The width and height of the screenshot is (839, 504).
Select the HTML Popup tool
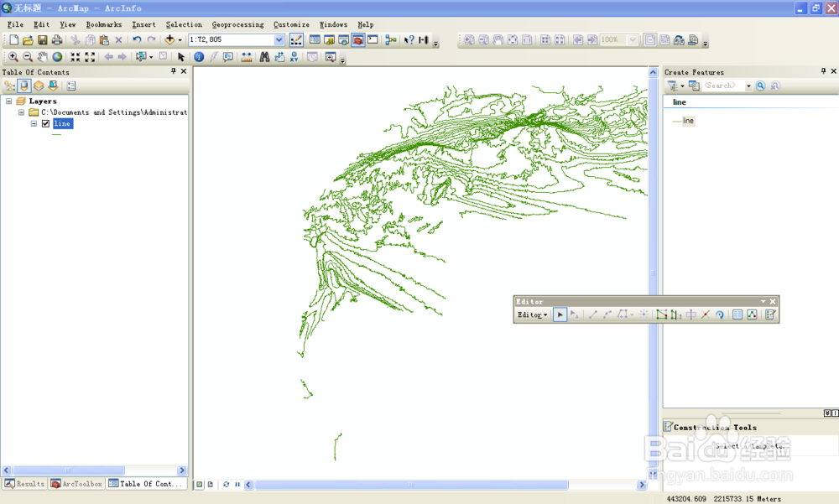[x=228, y=57]
